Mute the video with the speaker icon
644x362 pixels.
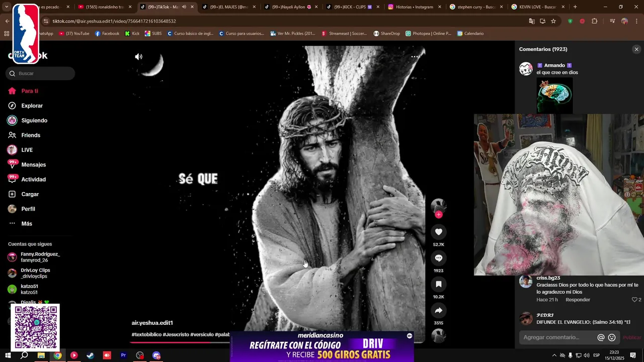pos(138,57)
